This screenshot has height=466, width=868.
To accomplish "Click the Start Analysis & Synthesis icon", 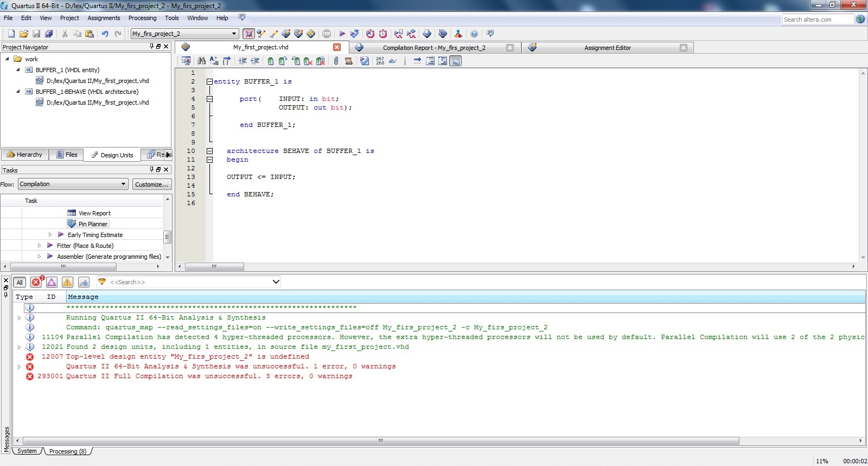I will [x=355, y=34].
